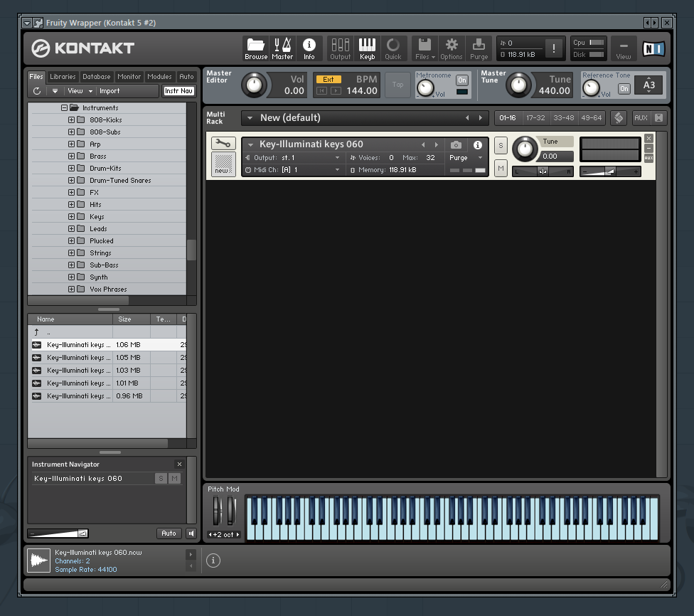Viewport: 694px width, 616px height.
Task: Solo instrument in Instrument Navigator
Action: click(161, 478)
